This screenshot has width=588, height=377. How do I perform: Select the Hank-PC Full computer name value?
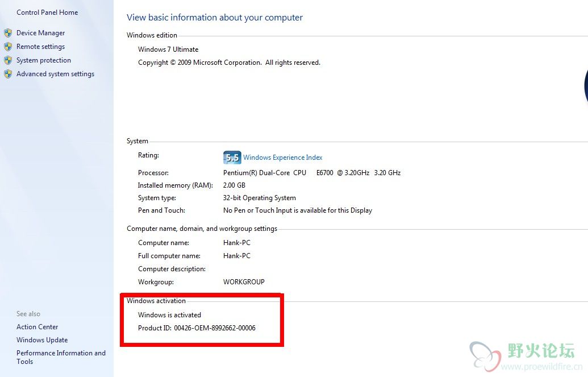[237, 256]
